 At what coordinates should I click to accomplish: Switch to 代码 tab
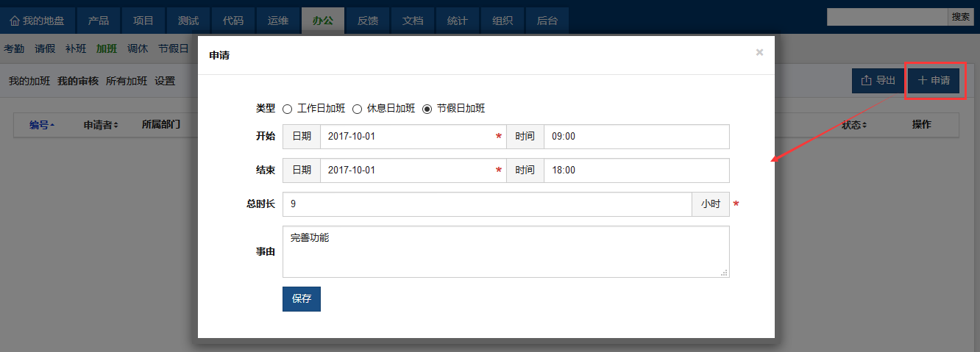click(x=233, y=21)
